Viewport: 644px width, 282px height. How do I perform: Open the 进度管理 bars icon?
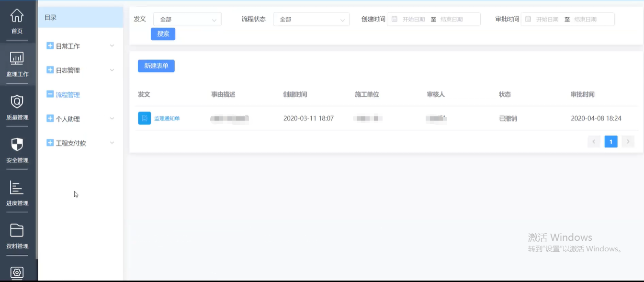pyautogui.click(x=17, y=188)
